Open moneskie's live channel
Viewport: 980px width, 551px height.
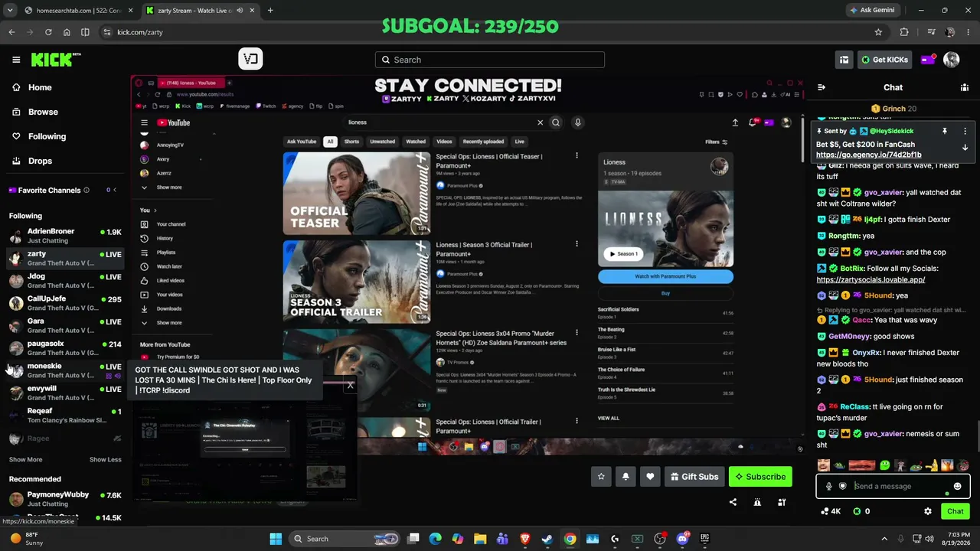[x=65, y=370]
